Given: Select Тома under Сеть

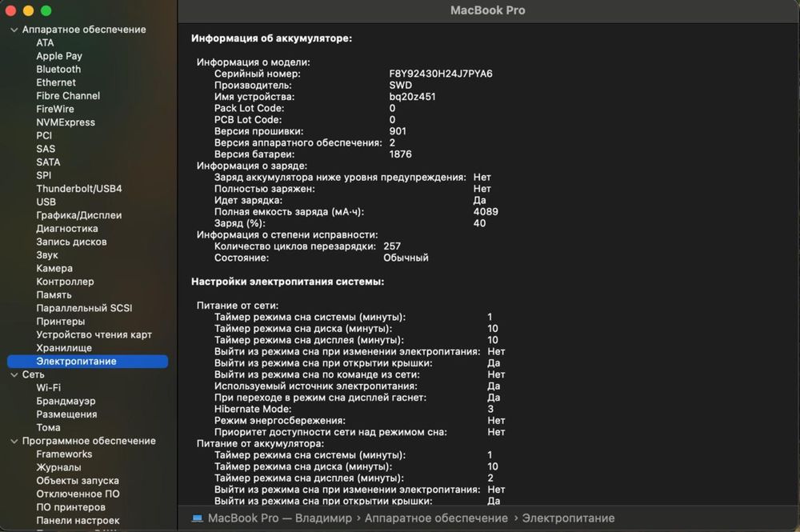Looking at the screenshot, I should click(x=48, y=427).
